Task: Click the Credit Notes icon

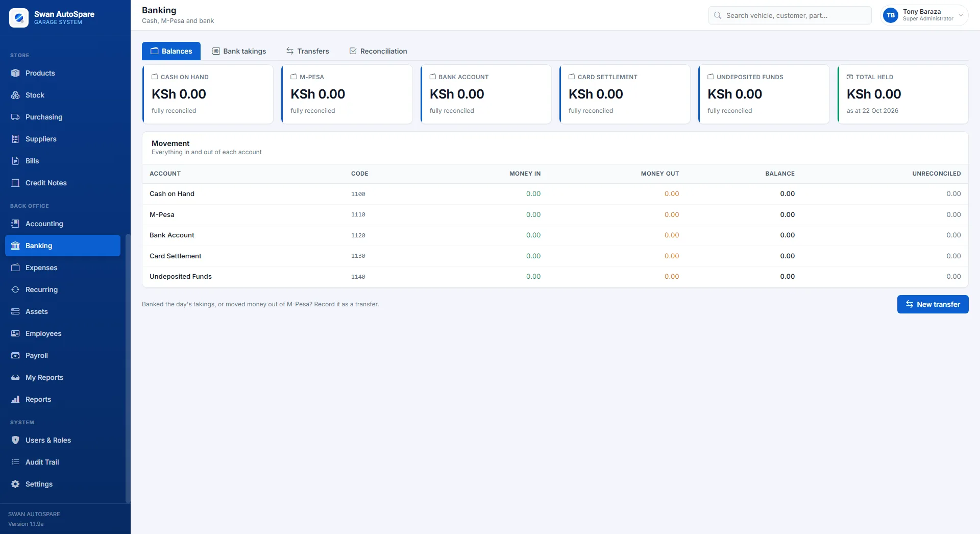Action: click(x=15, y=183)
